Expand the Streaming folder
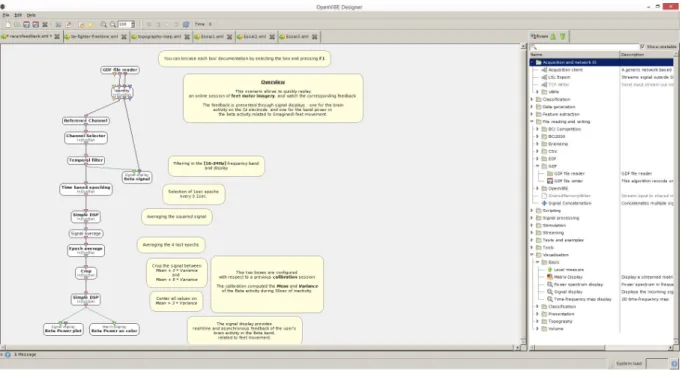Screen dimensions: 682x371 (x=532, y=233)
